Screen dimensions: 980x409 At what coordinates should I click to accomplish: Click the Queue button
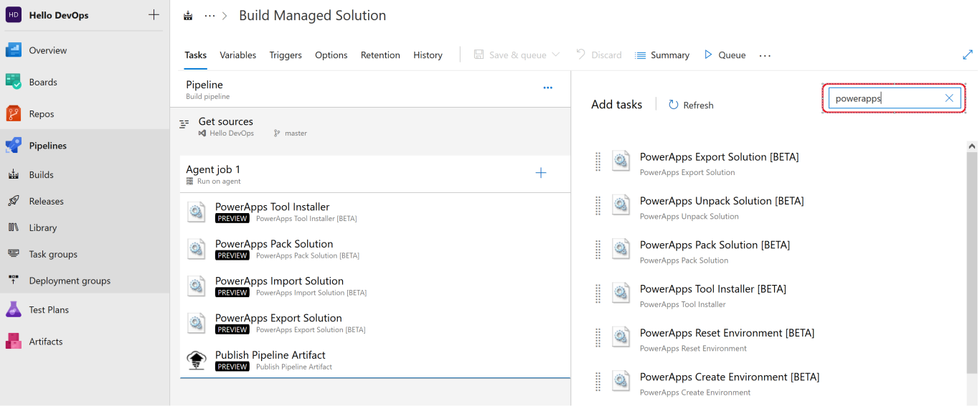725,55
